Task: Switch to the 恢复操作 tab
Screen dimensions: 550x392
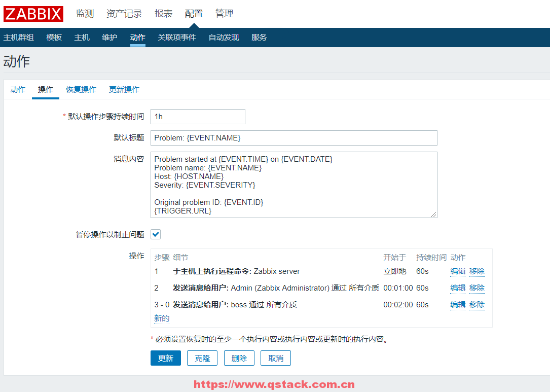Action: pyautogui.click(x=81, y=89)
